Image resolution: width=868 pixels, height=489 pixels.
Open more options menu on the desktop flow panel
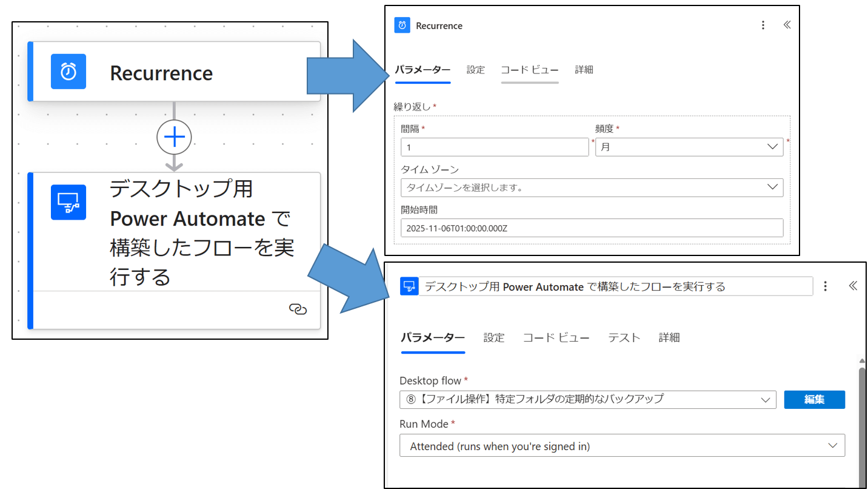[826, 286]
